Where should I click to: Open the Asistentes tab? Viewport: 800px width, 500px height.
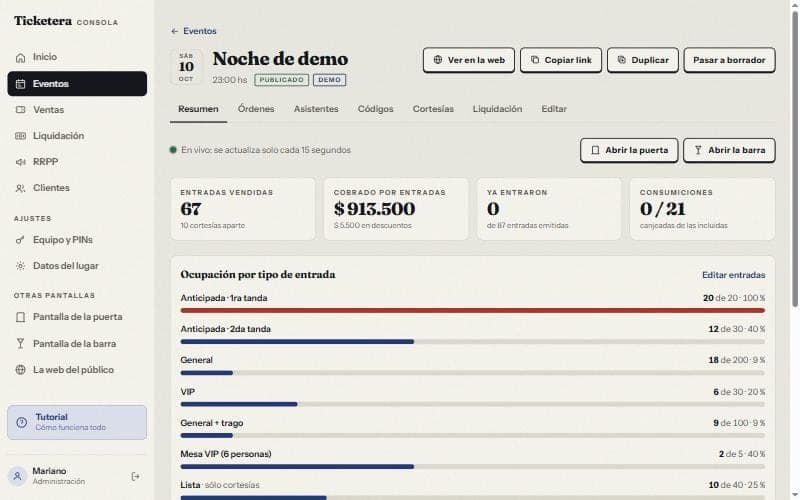point(316,109)
